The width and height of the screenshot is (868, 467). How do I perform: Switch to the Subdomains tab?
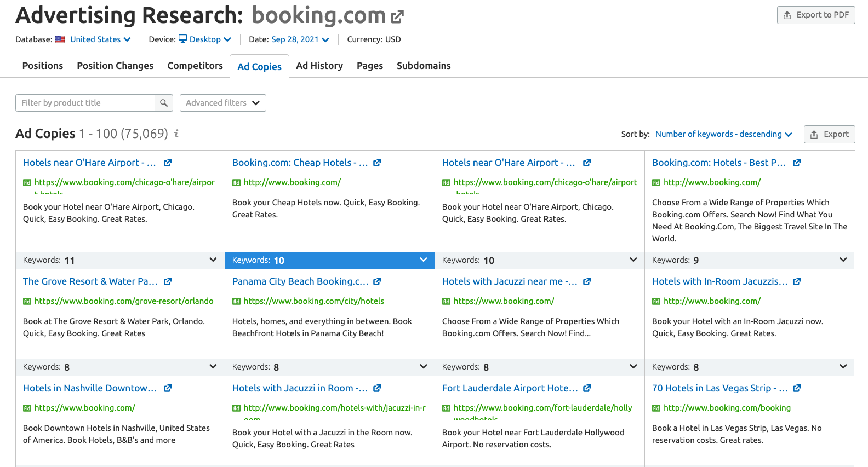pos(424,66)
